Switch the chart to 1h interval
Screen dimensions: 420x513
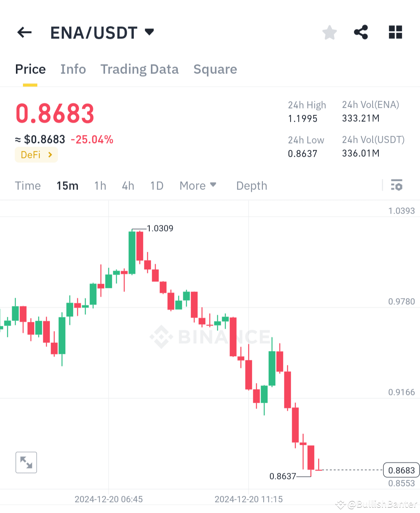point(100,186)
